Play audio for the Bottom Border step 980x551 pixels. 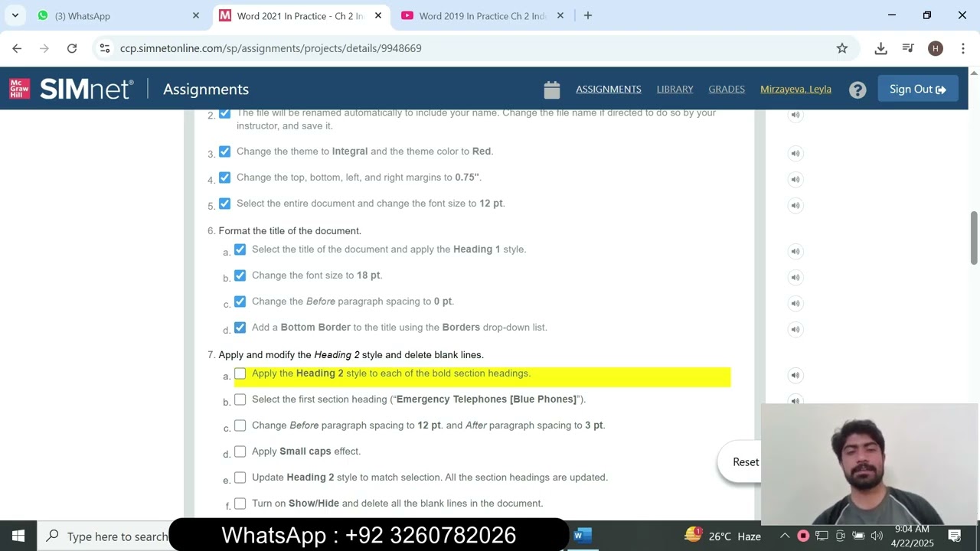pos(795,329)
